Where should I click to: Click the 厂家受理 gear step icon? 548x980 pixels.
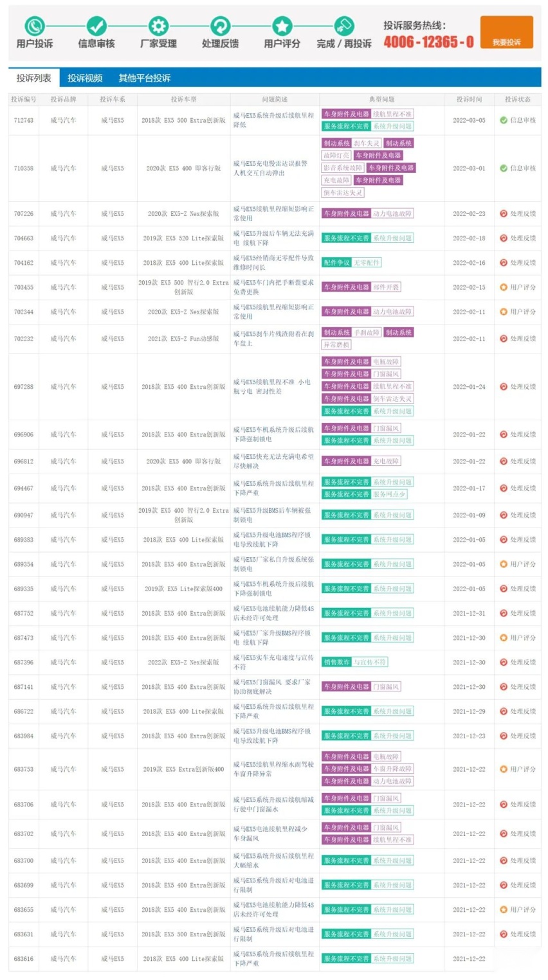pos(158,26)
